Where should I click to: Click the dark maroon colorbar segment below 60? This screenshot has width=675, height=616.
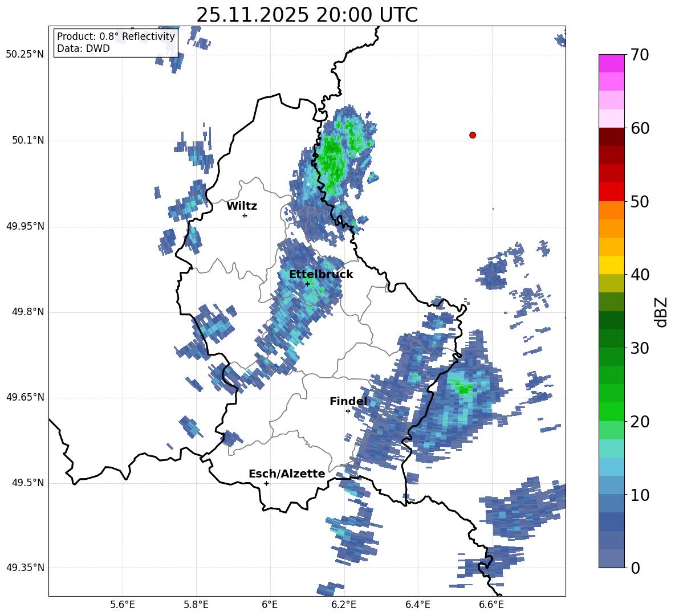[611, 137]
